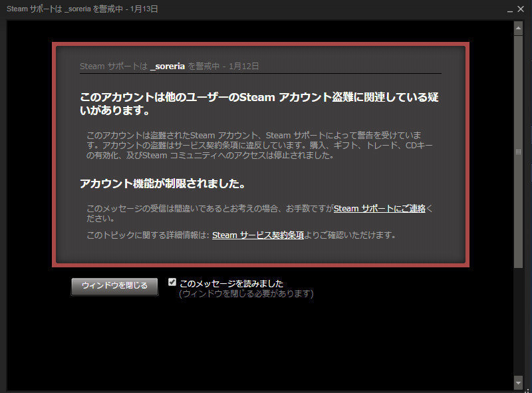Click the scrollbar down arrow

click(518, 383)
